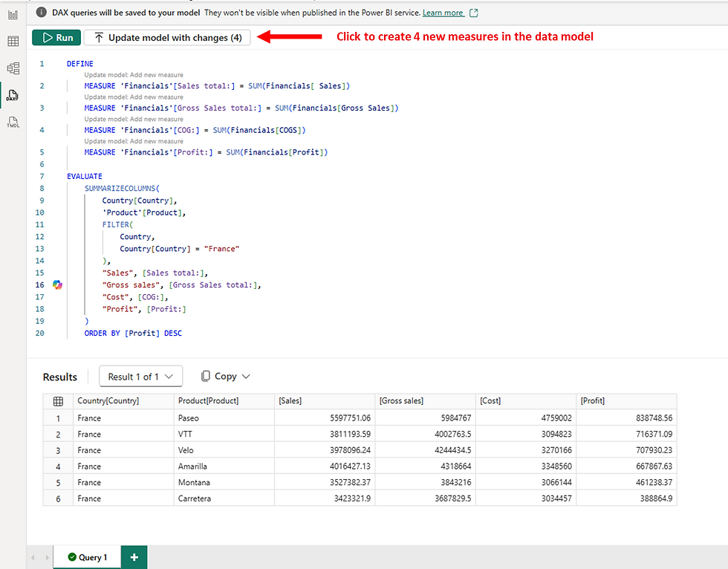
Task: Click the Carretera product cell
Action: click(224, 498)
